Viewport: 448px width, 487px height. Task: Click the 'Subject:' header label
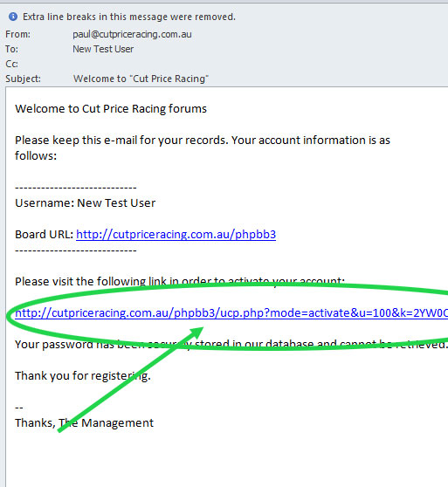23,79
